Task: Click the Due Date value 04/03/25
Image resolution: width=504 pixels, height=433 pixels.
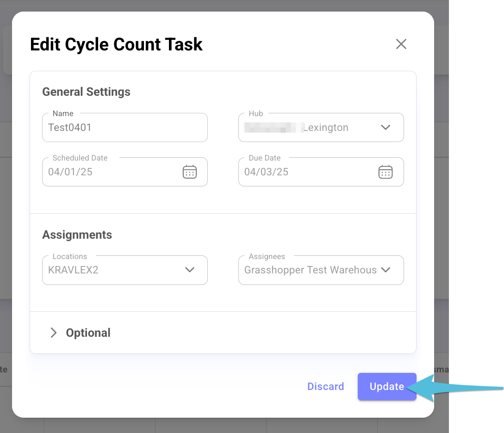Action: tap(266, 172)
